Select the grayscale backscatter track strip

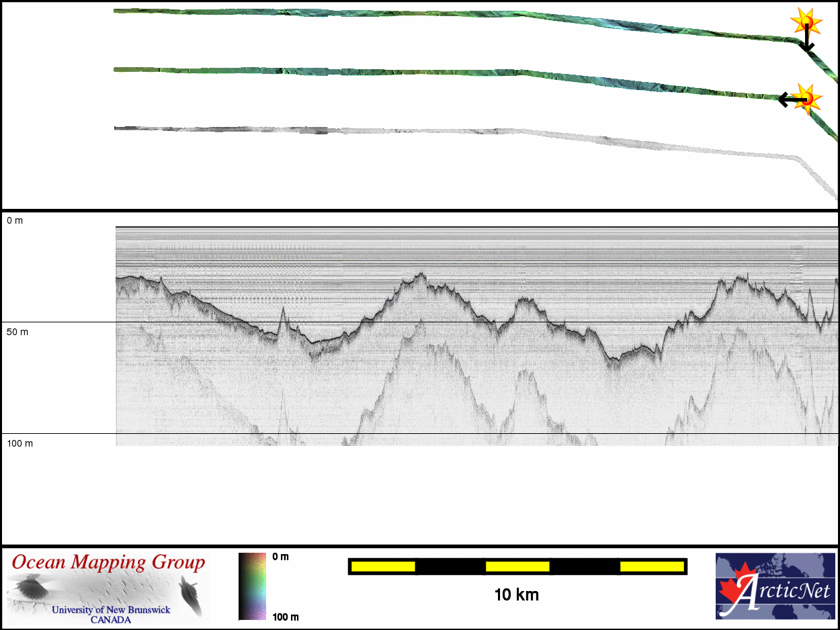(403, 130)
